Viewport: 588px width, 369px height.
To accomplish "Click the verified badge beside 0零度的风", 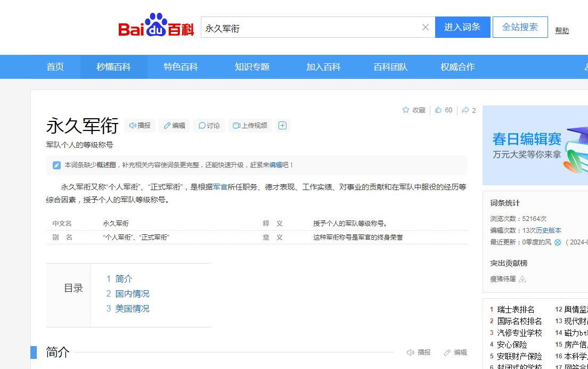I will (558, 243).
